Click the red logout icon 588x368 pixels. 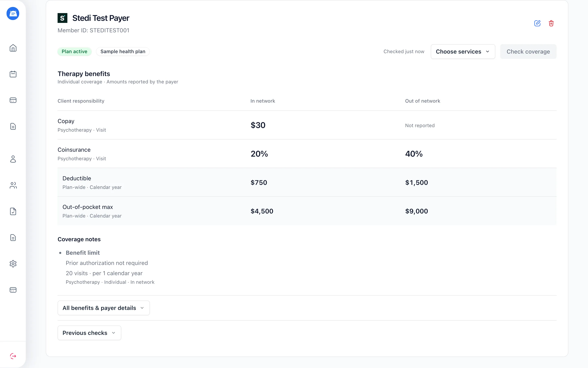point(13,356)
